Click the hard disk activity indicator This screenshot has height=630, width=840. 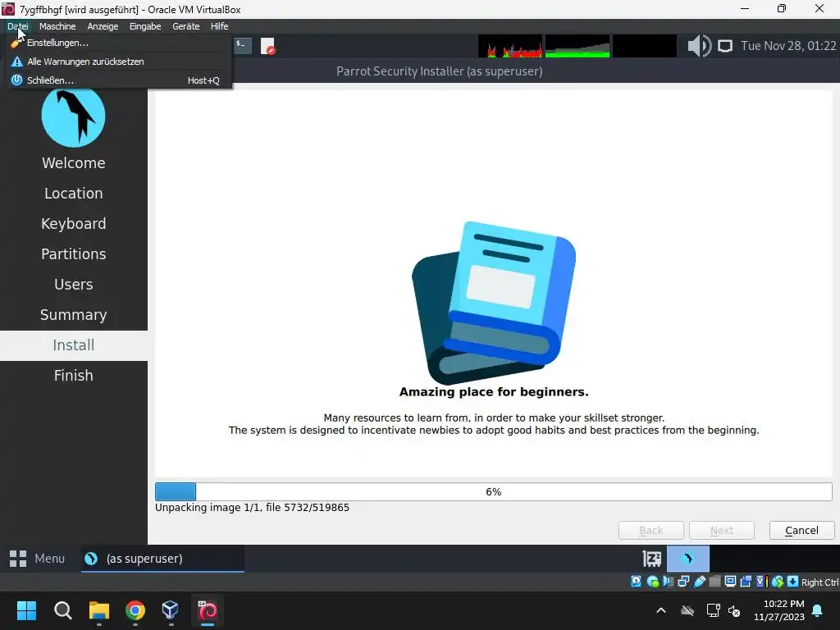pos(636,582)
